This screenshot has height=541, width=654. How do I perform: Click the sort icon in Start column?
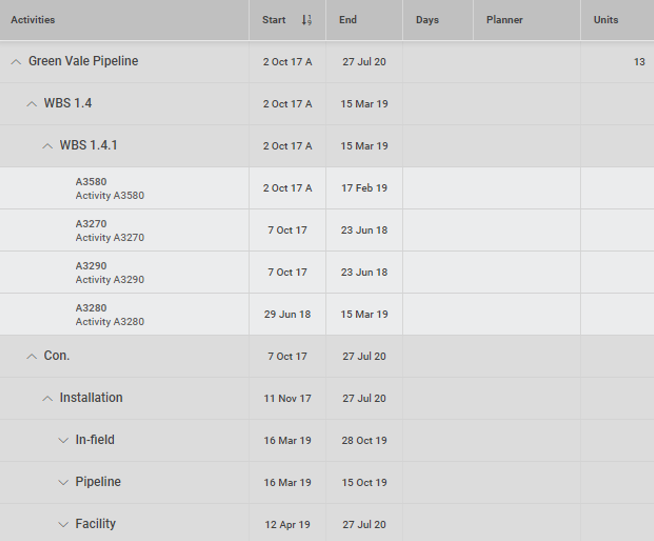(x=306, y=20)
